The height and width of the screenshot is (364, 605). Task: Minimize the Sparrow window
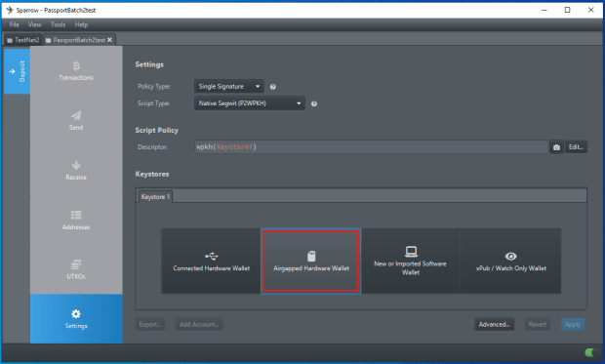coord(544,10)
